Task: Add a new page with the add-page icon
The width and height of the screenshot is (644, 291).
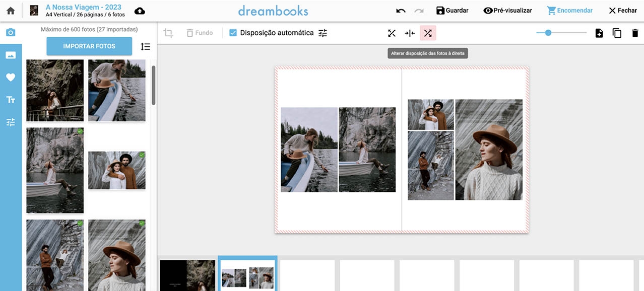Action: pos(599,32)
